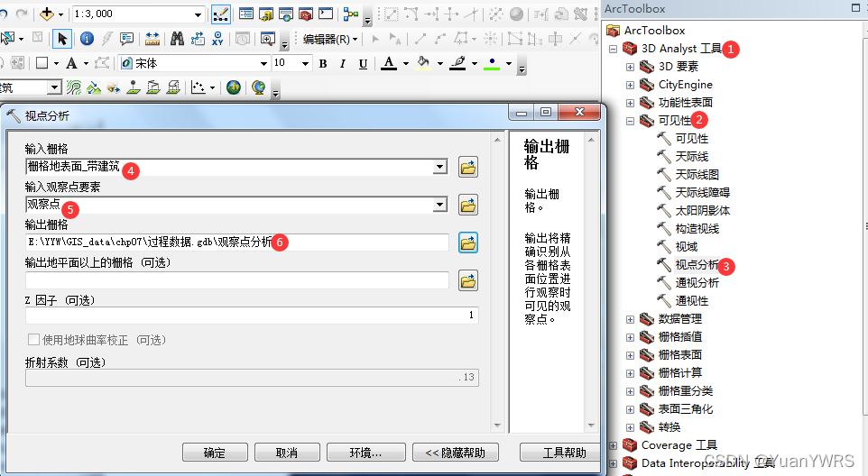This screenshot has width=868, height=476.
Task: Open the red ArcToolbox icon in toolbar
Action: tap(306, 14)
